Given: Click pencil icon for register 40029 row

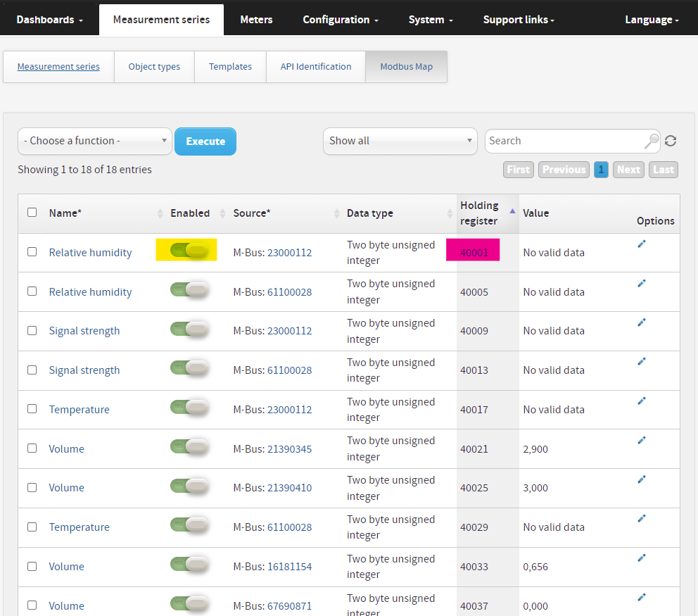Looking at the screenshot, I should [x=642, y=518].
